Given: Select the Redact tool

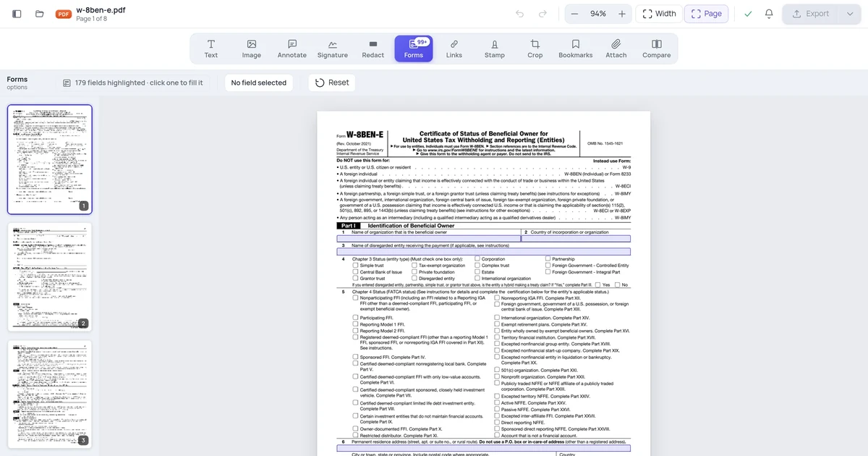Looking at the screenshot, I should (373, 48).
